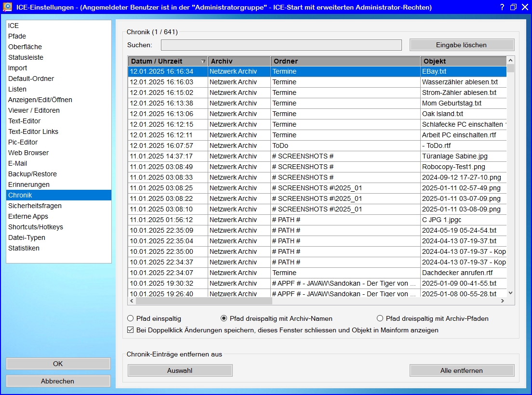Confirm with the OK button
This screenshot has height=395, width=532.
click(x=58, y=364)
